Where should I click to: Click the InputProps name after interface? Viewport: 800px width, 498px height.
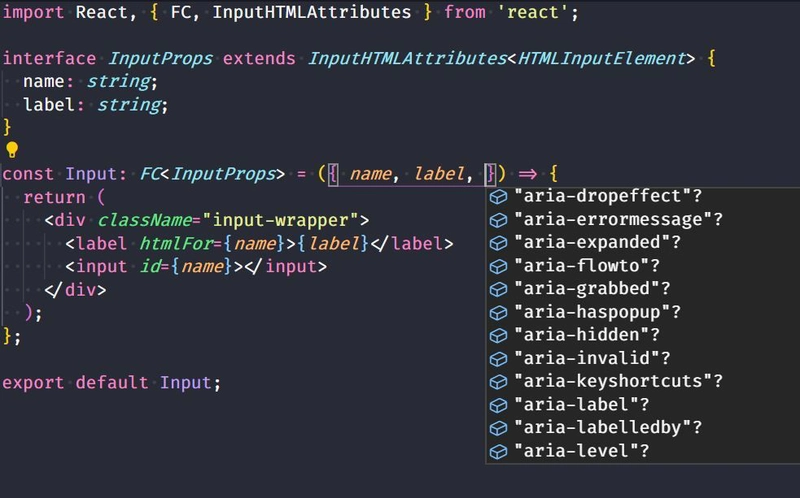click(x=160, y=58)
